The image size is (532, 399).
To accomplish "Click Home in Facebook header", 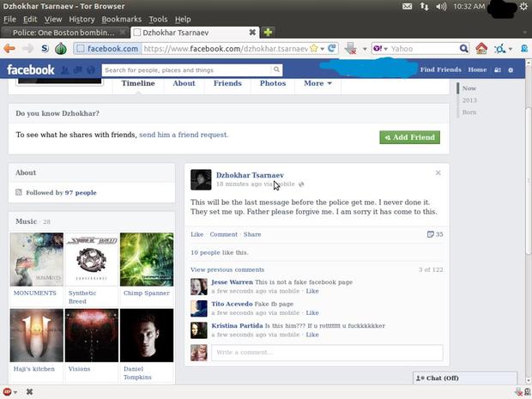I will [477, 70].
